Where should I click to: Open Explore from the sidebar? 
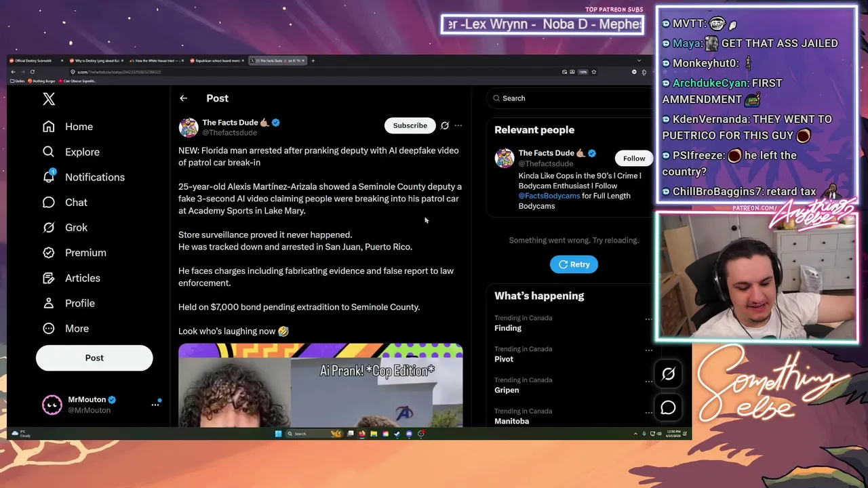coord(71,152)
